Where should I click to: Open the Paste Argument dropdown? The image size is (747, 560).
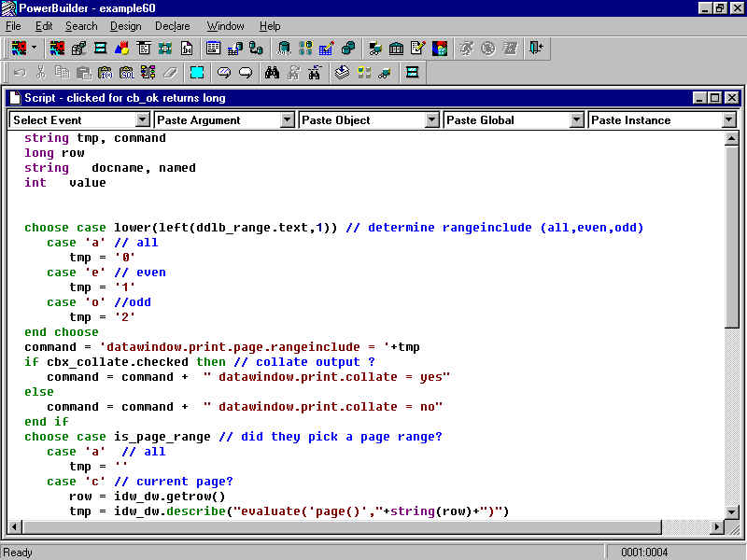pos(287,119)
